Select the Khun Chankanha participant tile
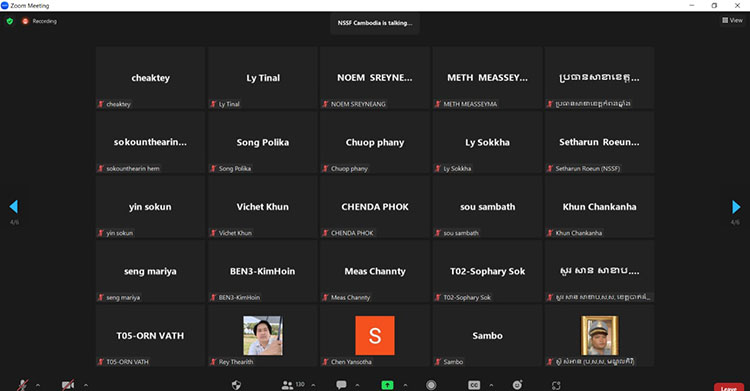This screenshot has height=391, width=750. (599, 207)
